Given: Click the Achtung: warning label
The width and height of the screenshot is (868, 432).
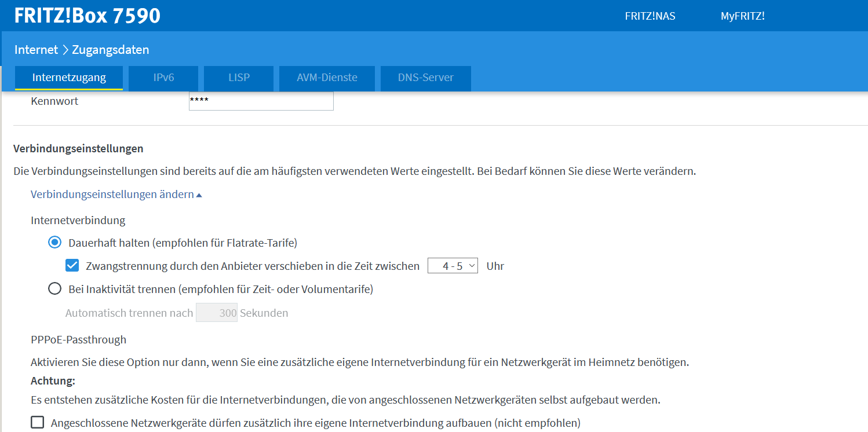Looking at the screenshot, I should pos(53,381).
